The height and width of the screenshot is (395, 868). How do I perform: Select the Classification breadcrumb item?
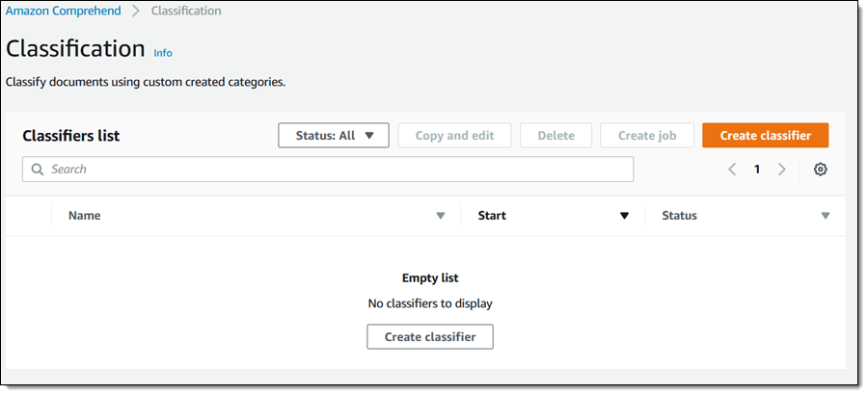186,12
